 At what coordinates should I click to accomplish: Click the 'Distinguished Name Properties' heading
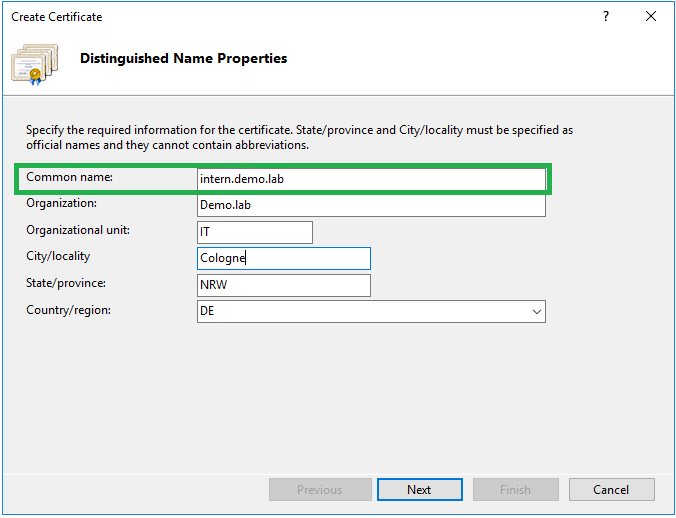tap(183, 59)
